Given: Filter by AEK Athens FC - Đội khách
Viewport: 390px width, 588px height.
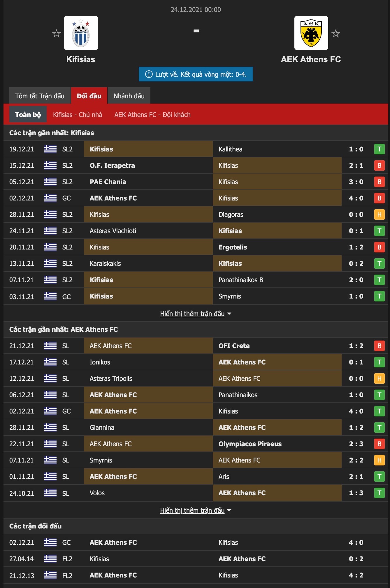Looking at the screenshot, I should pos(152,115).
